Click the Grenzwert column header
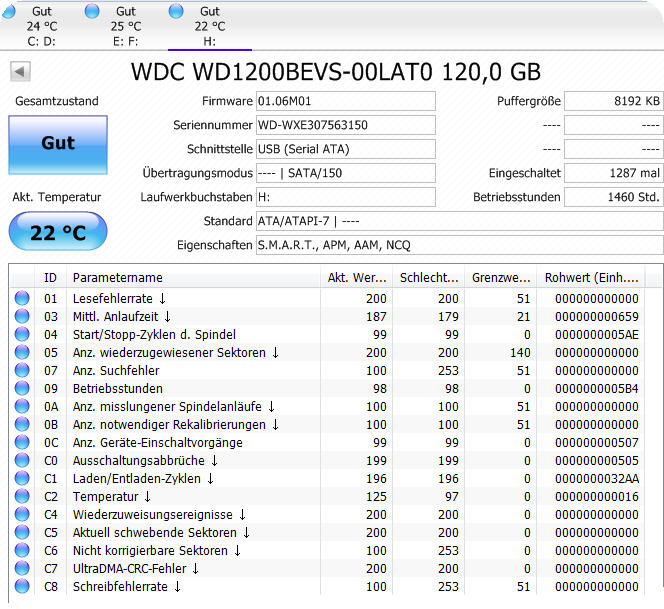This screenshot has height=609, width=664. tap(499, 278)
